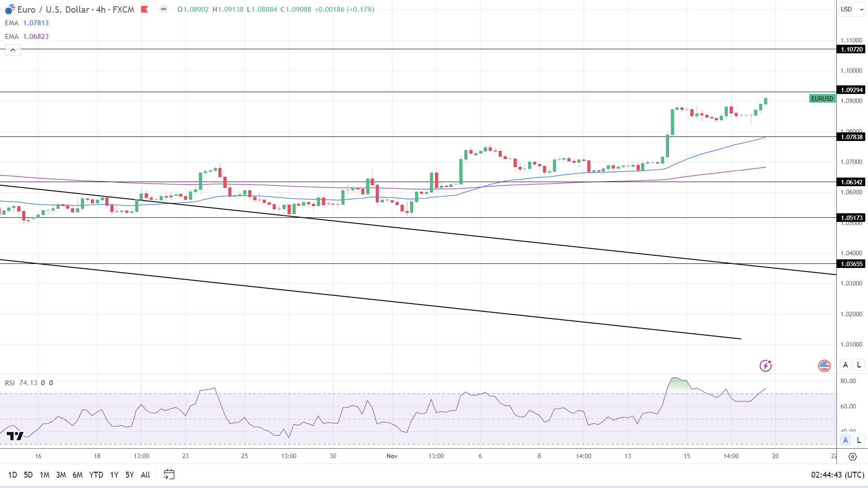
Task: Click the blue EMA 1.07813 legend
Action: 27,23
